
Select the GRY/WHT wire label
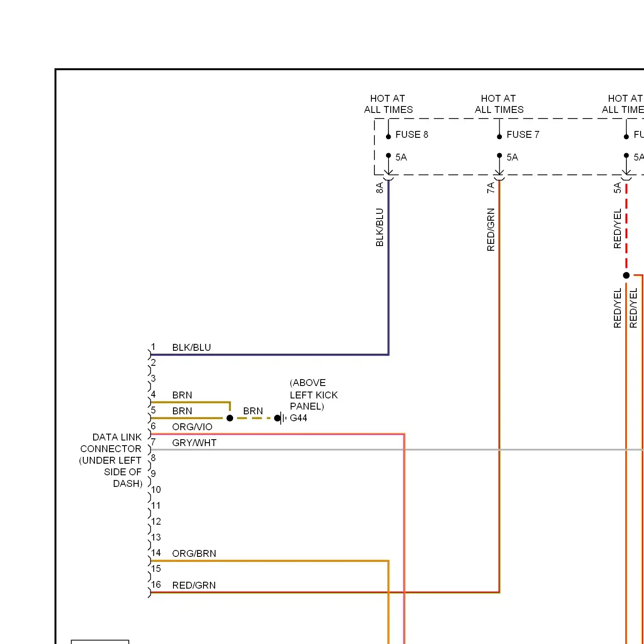(x=194, y=443)
